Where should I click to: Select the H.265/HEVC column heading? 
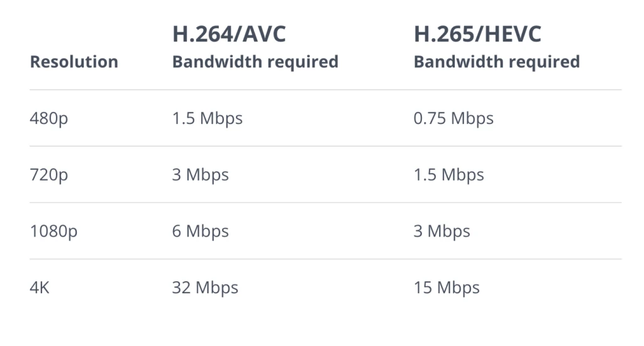coord(477,35)
